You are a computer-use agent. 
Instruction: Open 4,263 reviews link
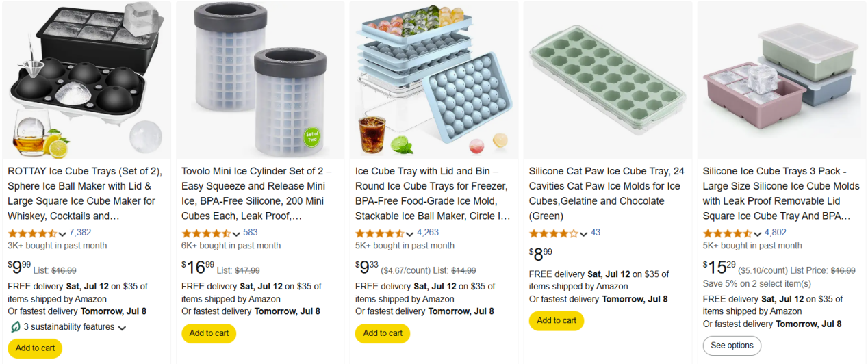[x=428, y=233]
